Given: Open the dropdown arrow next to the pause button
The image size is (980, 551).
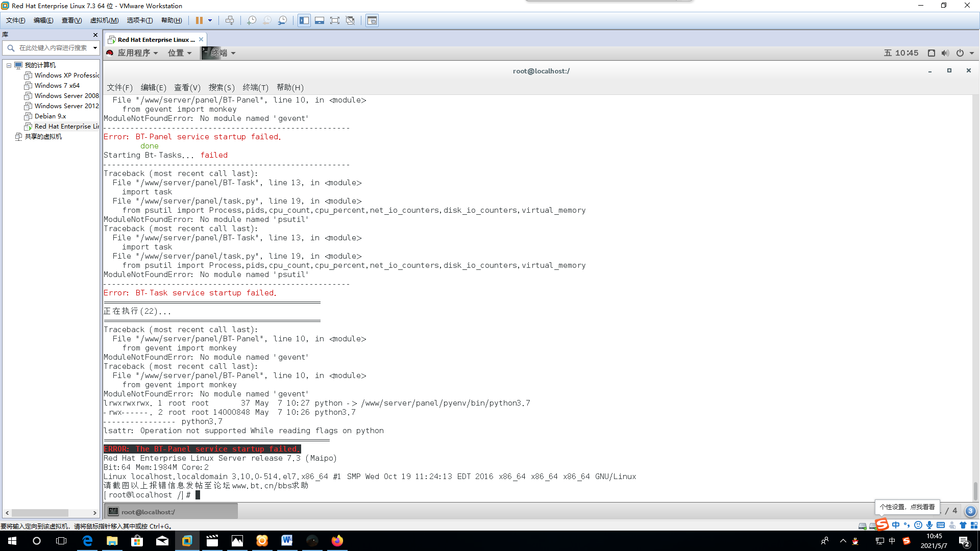Looking at the screenshot, I should pos(210,20).
